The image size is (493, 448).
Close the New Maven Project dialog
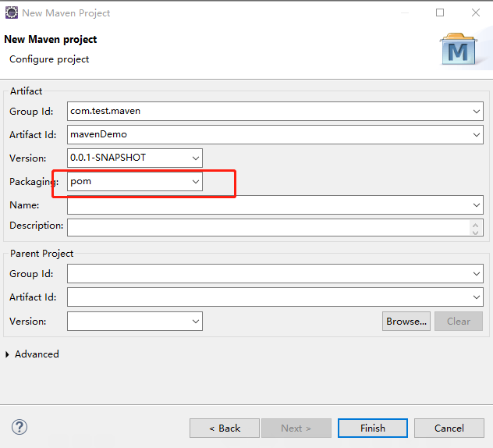pyautogui.click(x=476, y=12)
